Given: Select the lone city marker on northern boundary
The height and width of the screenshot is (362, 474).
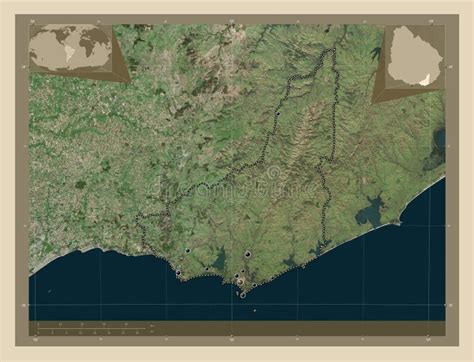Looking at the screenshot, I should (x=278, y=114).
